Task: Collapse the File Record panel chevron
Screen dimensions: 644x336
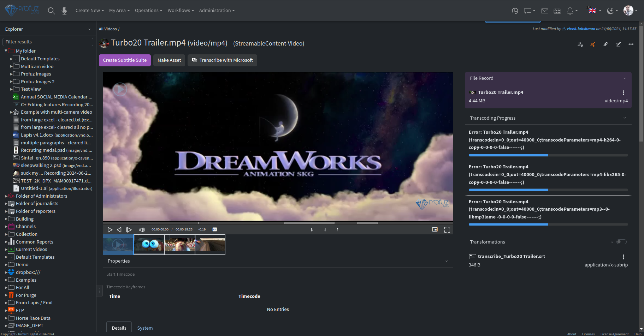Action: click(625, 78)
